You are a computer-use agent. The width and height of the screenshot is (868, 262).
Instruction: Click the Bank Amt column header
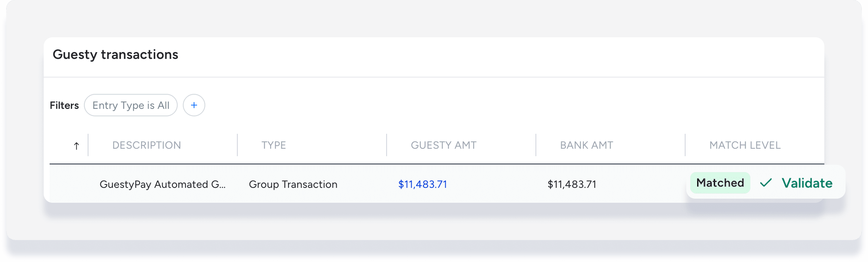tap(587, 145)
